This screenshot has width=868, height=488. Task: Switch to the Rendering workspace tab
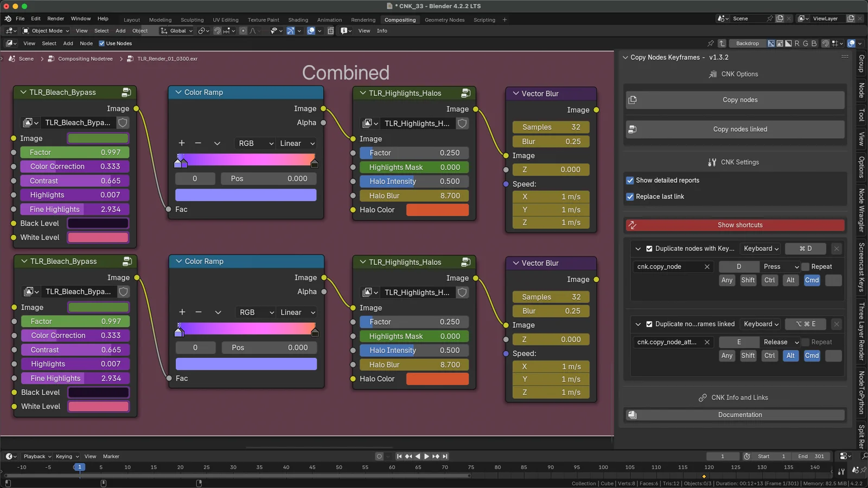coord(363,20)
